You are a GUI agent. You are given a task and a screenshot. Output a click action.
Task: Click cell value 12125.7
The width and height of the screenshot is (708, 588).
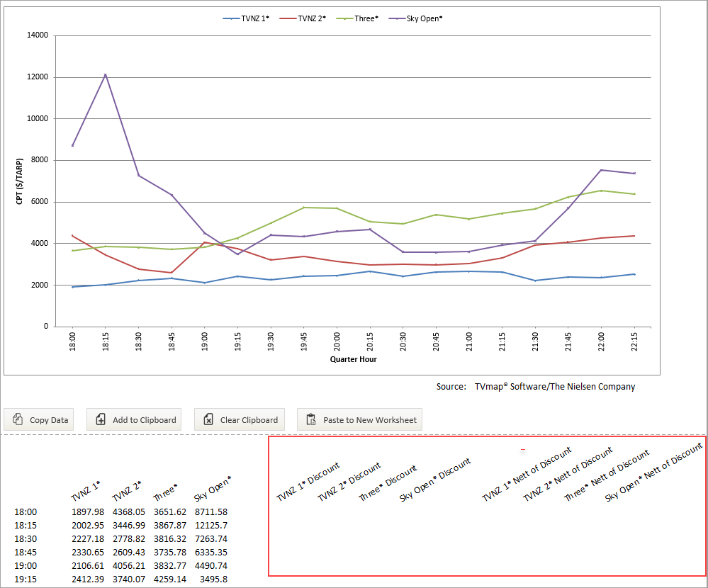(x=211, y=526)
